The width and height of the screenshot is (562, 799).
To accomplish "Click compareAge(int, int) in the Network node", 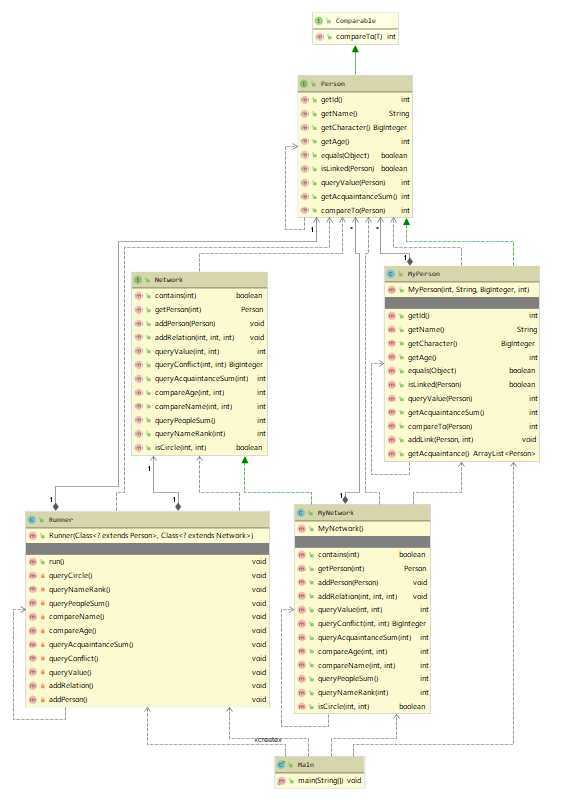I will point(189,392).
